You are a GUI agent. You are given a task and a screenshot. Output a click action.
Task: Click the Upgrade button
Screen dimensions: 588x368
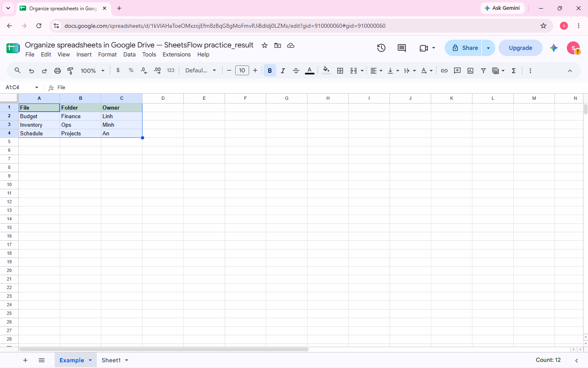pos(521,48)
